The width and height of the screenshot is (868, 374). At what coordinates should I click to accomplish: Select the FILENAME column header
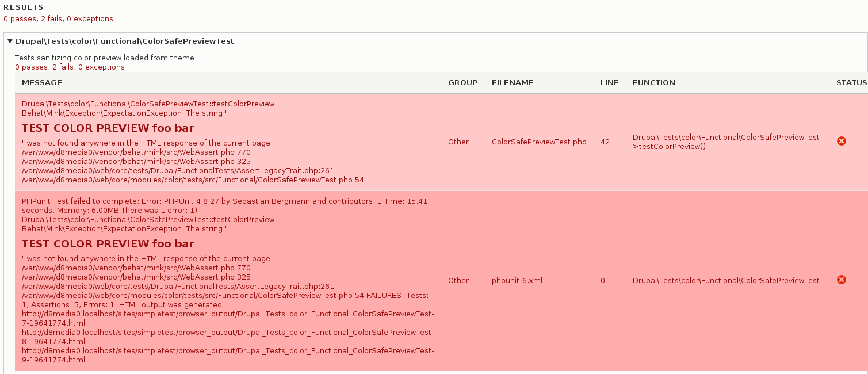(513, 83)
